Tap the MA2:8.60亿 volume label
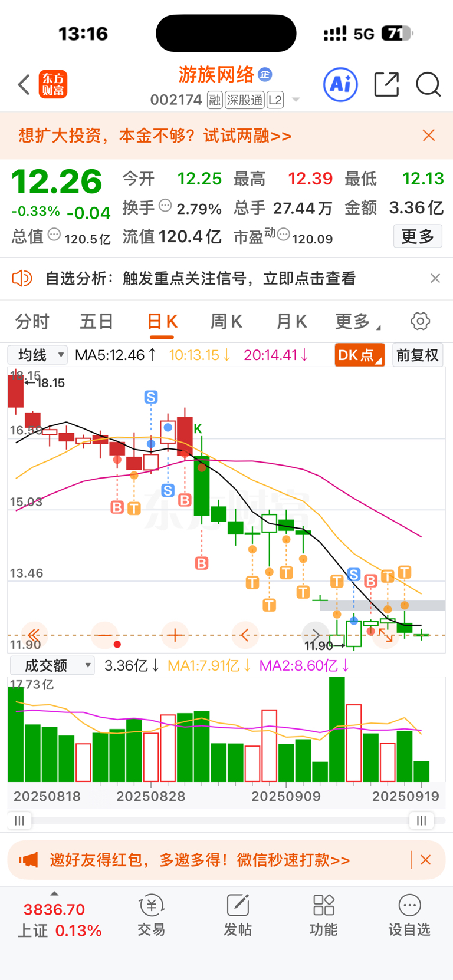Viewport: 453px width, 980px height. [x=304, y=666]
